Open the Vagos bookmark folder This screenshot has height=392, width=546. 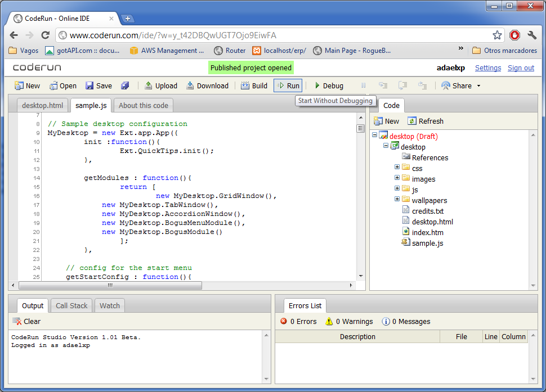(24, 51)
